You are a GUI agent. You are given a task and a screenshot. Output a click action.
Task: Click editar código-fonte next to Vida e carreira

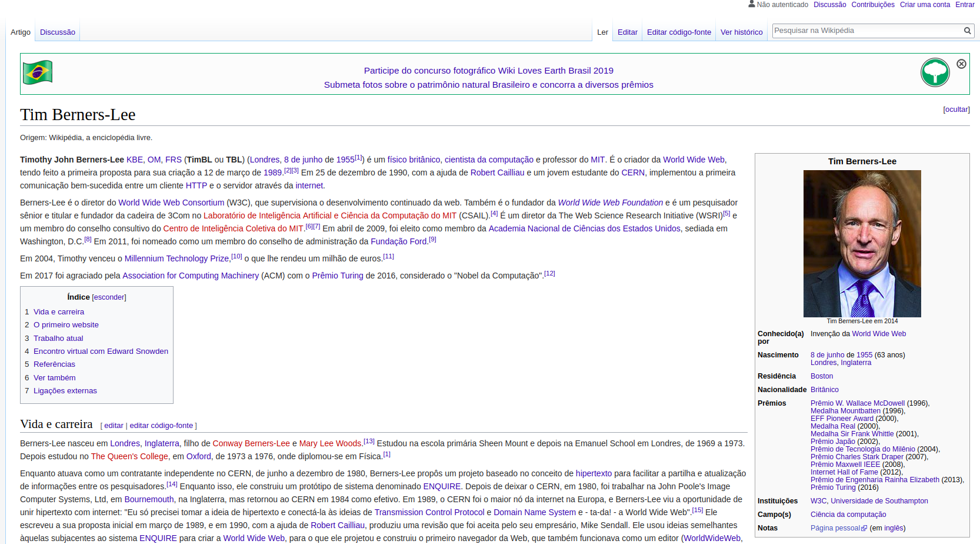pyautogui.click(x=161, y=426)
